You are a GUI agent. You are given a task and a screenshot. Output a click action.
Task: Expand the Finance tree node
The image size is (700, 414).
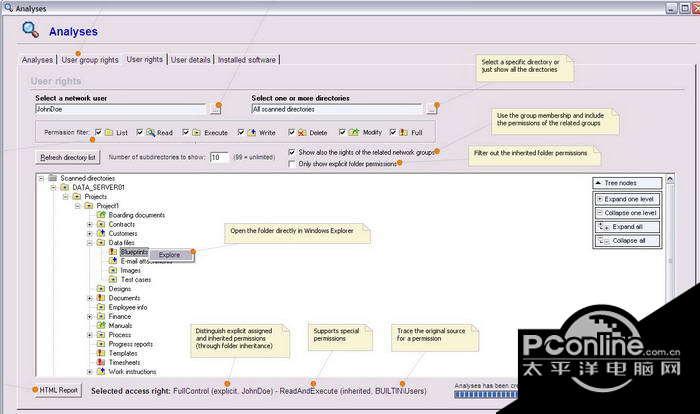(x=89, y=317)
